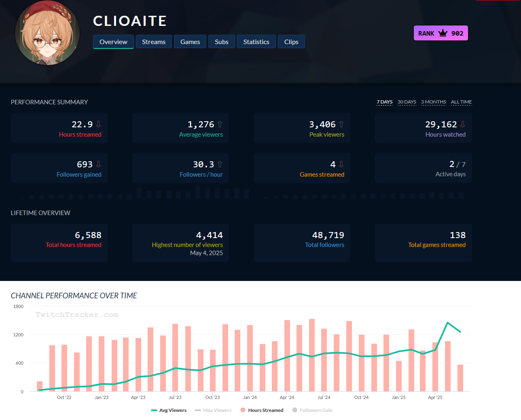Screen dimensions: 521x420
Task: Select the 30 DAYS period filter
Action: [x=407, y=102]
